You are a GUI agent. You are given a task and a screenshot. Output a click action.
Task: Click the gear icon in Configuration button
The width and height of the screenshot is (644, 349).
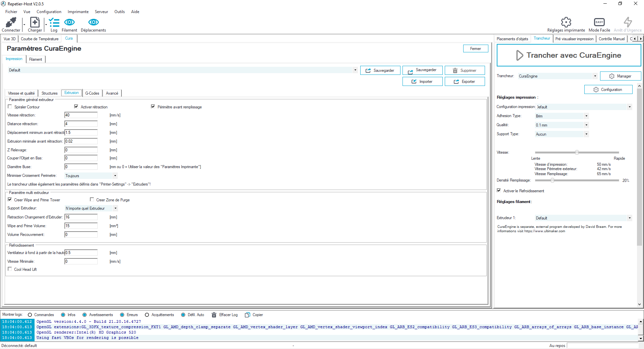[596, 90]
